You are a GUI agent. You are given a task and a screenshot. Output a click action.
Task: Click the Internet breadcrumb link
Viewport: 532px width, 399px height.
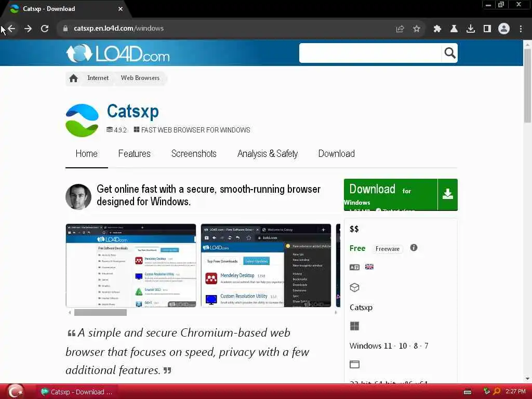pyautogui.click(x=98, y=78)
